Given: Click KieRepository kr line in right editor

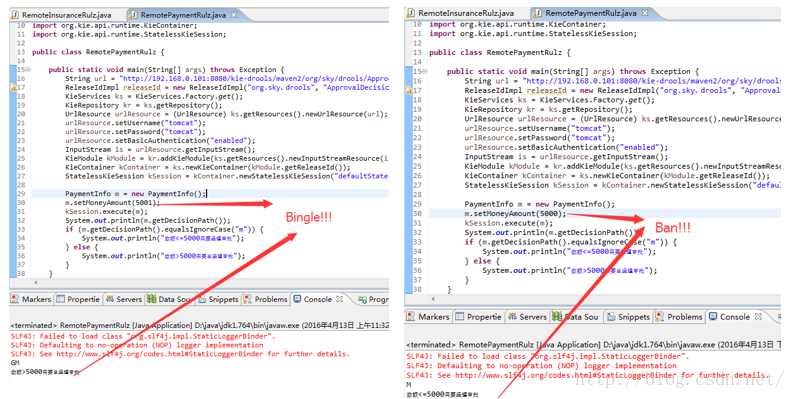Looking at the screenshot, I should coord(548,109).
